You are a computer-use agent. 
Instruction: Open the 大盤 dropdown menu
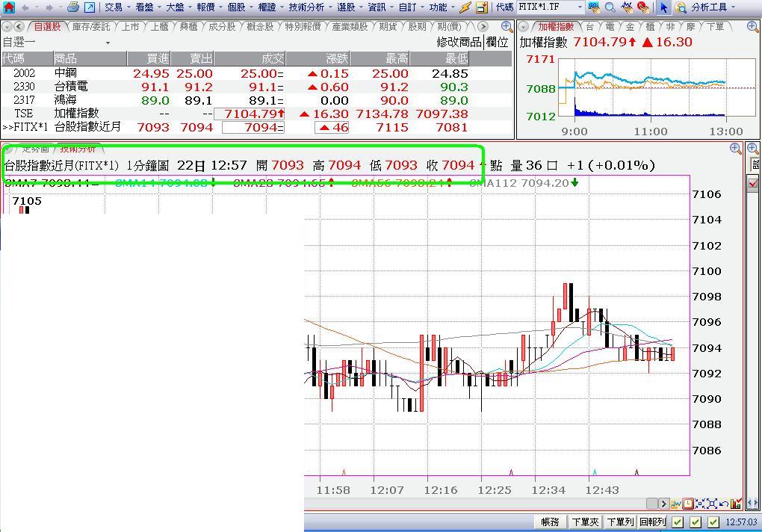(179, 7)
